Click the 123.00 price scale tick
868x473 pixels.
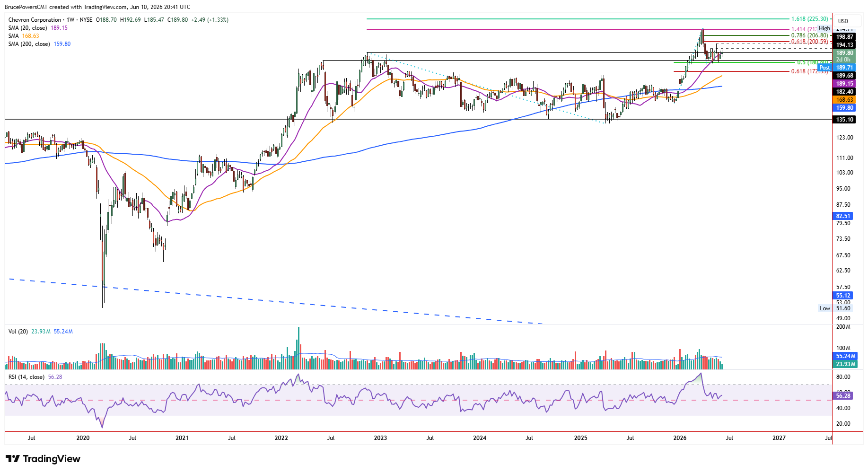(x=844, y=138)
